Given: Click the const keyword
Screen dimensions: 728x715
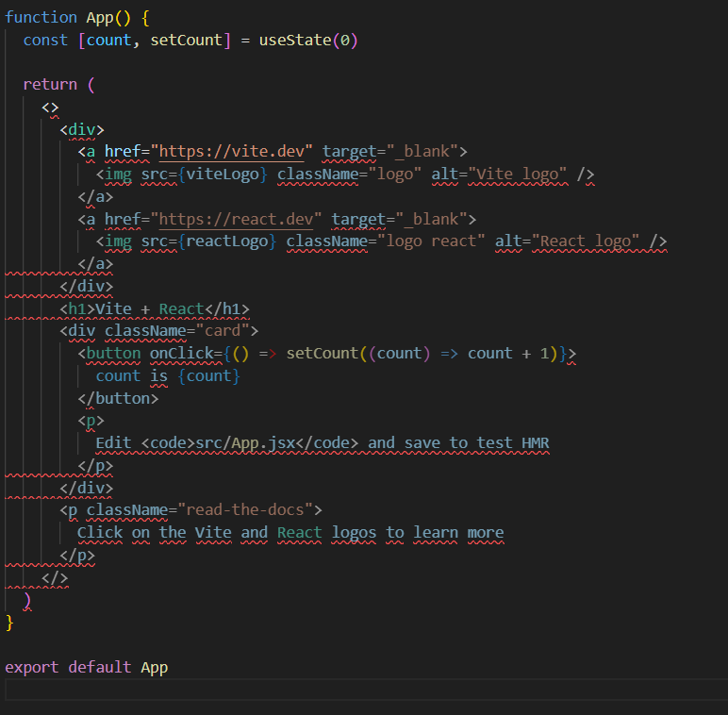Looking at the screenshot, I should tap(45, 40).
